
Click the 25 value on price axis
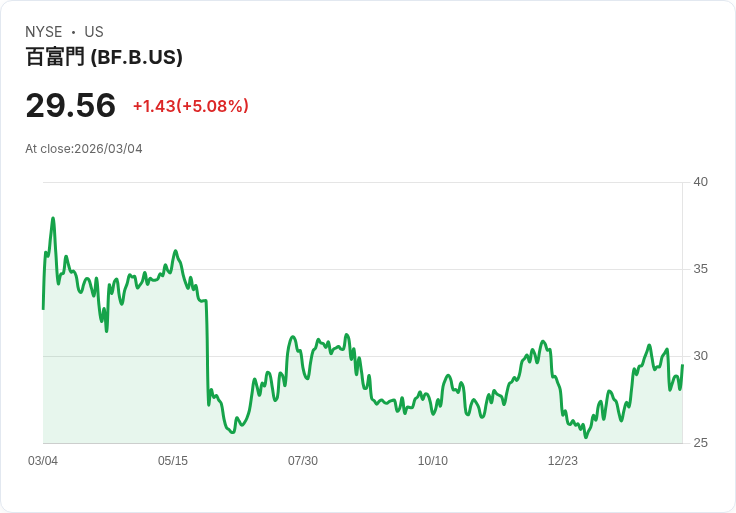701,443
